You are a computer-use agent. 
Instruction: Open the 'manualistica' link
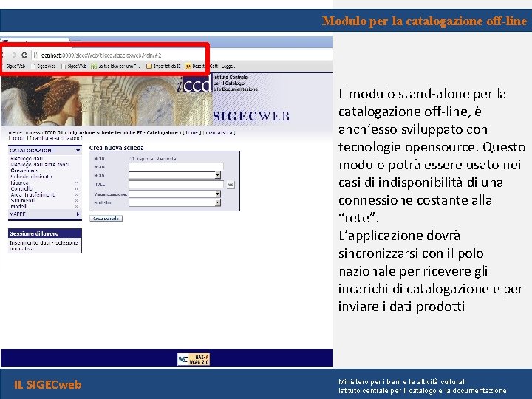(219, 133)
